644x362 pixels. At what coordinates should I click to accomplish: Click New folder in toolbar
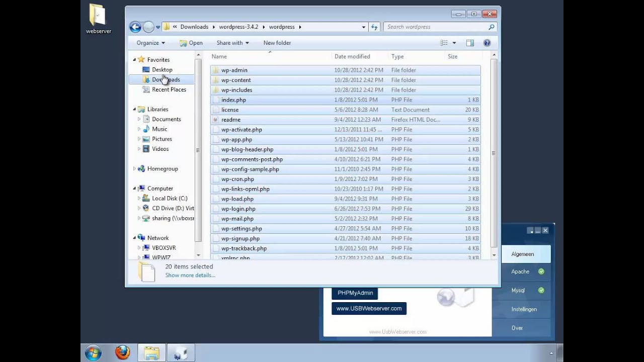pos(277,43)
